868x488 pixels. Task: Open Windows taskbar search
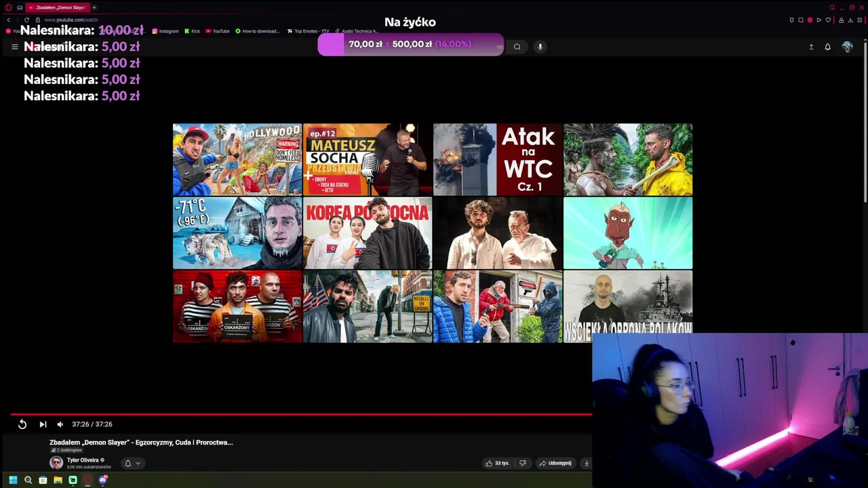pos(28,480)
